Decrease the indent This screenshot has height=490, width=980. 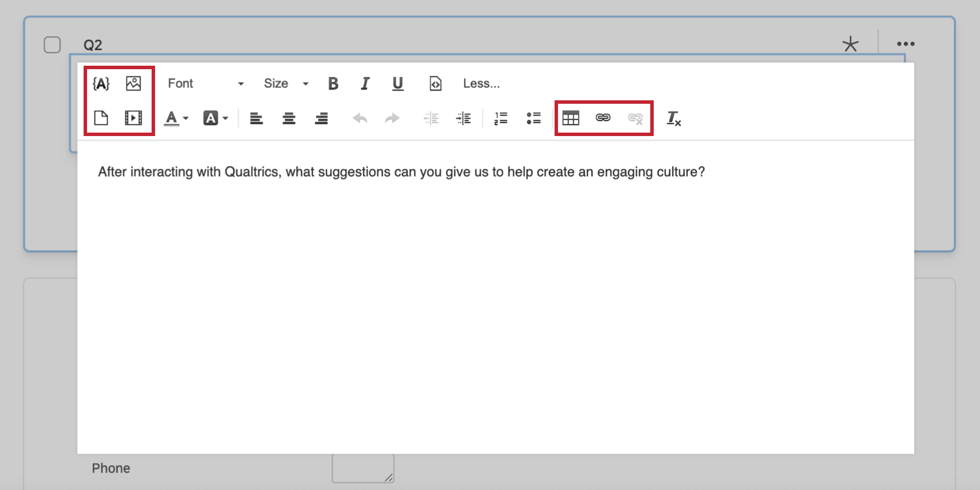click(431, 118)
